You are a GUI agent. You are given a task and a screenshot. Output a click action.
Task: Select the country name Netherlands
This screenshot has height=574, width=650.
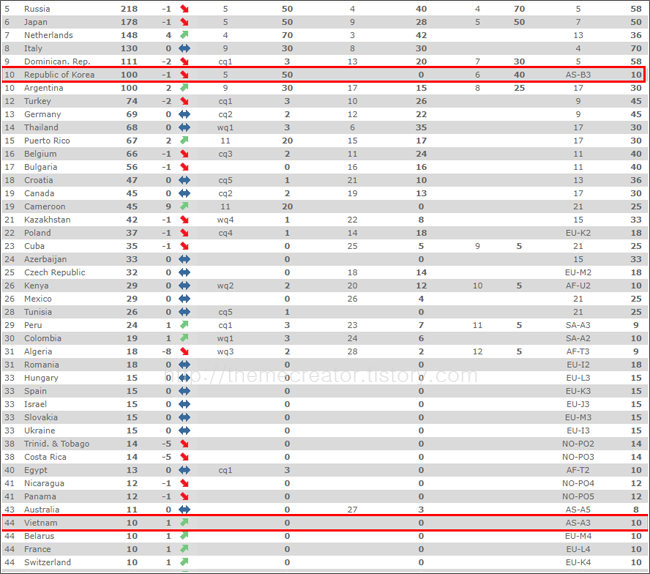pyautogui.click(x=49, y=35)
